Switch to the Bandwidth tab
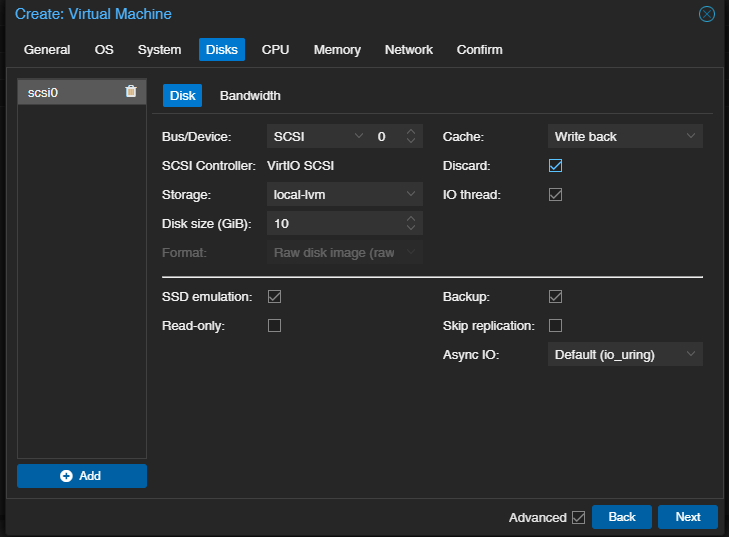 point(250,96)
